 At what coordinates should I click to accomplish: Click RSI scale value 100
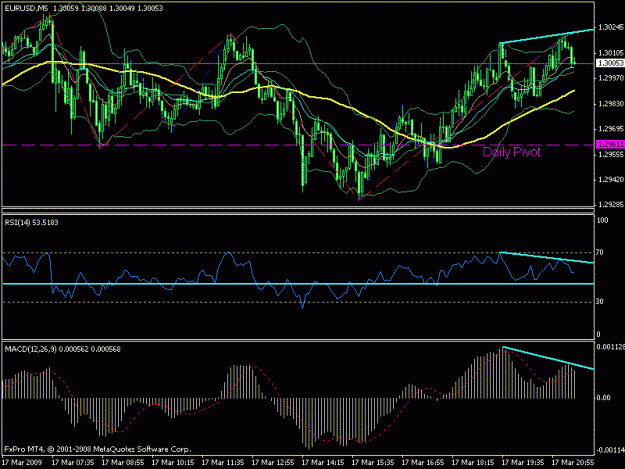point(602,220)
